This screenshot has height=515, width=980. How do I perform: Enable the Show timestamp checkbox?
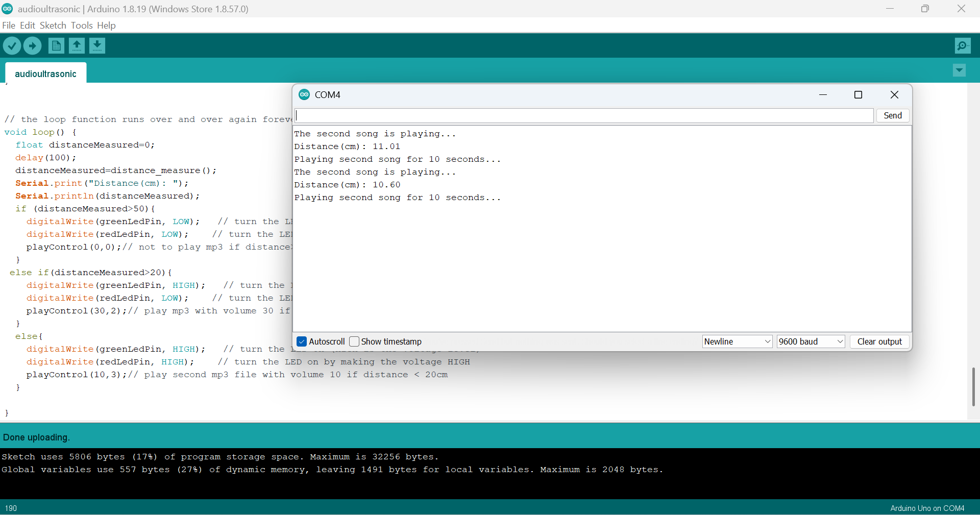tap(354, 341)
